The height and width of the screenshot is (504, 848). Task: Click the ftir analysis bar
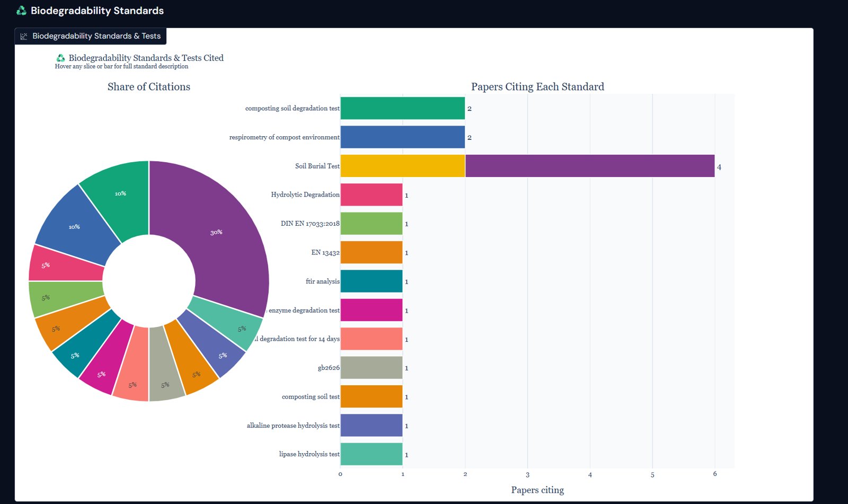point(372,281)
